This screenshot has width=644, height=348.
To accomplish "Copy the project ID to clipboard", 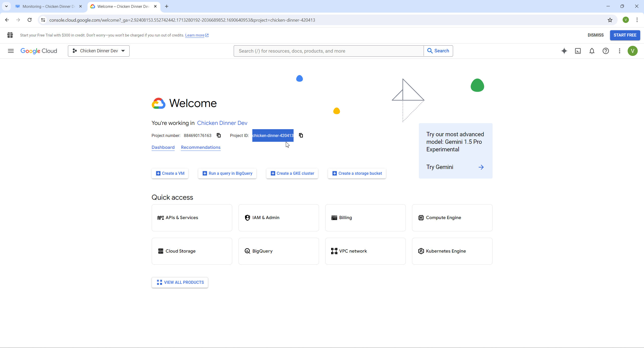I will (x=301, y=135).
